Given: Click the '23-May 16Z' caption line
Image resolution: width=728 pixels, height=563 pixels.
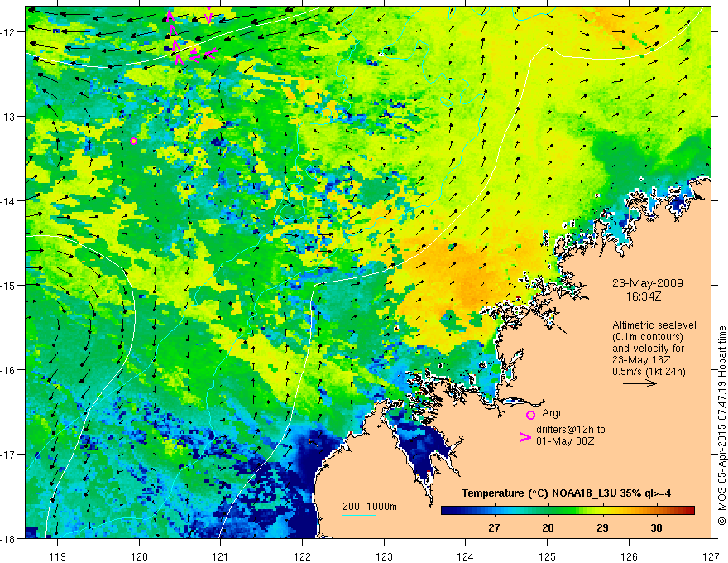Looking at the screenshot, I should pyautogui.click(x=640, y=360).
